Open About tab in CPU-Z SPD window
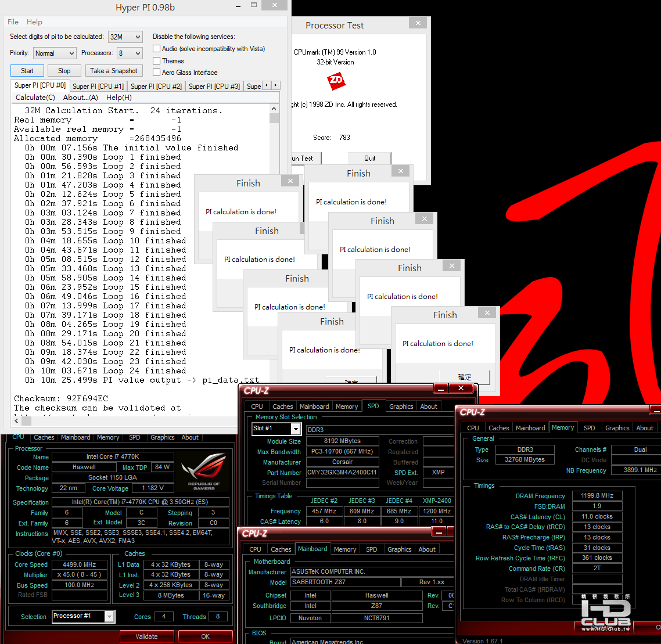This screenshot has height=644, width=661. tap(428, 406)
